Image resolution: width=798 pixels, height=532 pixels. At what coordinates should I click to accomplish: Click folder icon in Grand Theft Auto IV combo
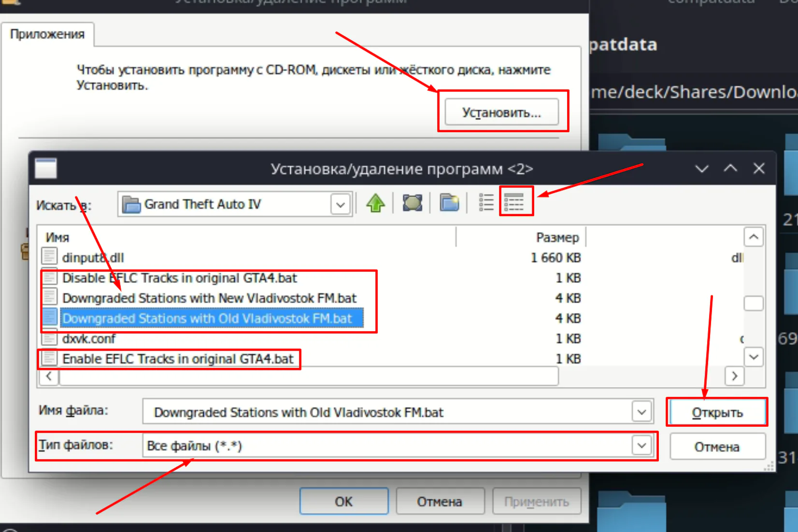(x=131, y=205)
